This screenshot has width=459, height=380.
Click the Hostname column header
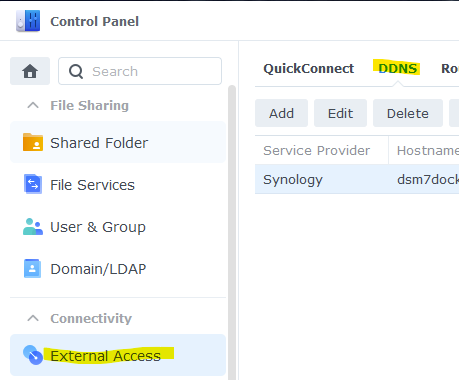click(424, 150)
